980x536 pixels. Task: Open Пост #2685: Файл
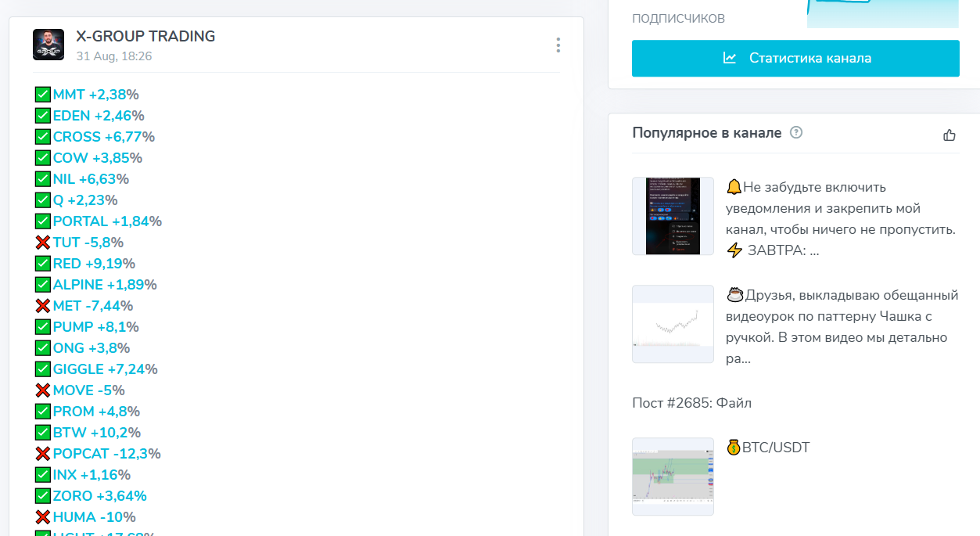(x=691, y=403)
